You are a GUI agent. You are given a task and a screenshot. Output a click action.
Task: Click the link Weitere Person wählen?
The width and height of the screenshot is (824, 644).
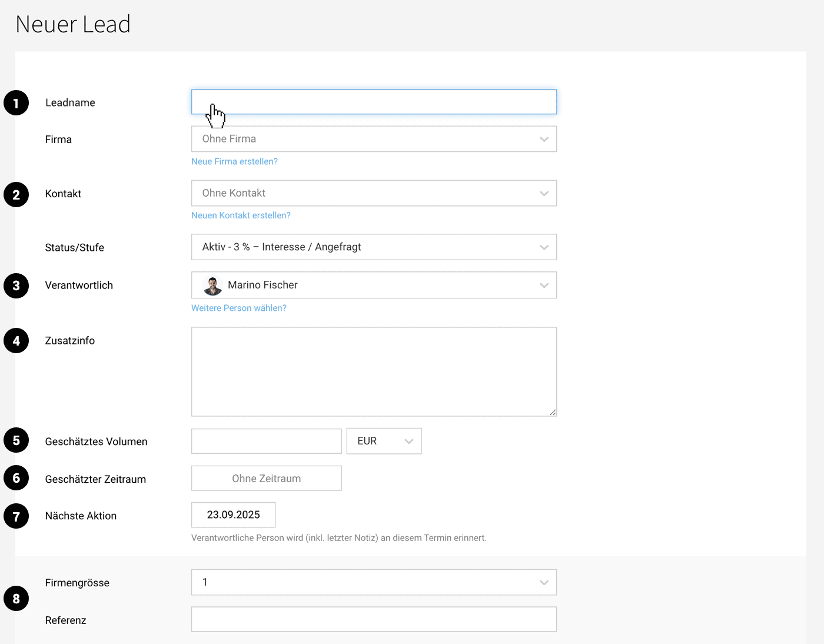[x=238, y=307]
